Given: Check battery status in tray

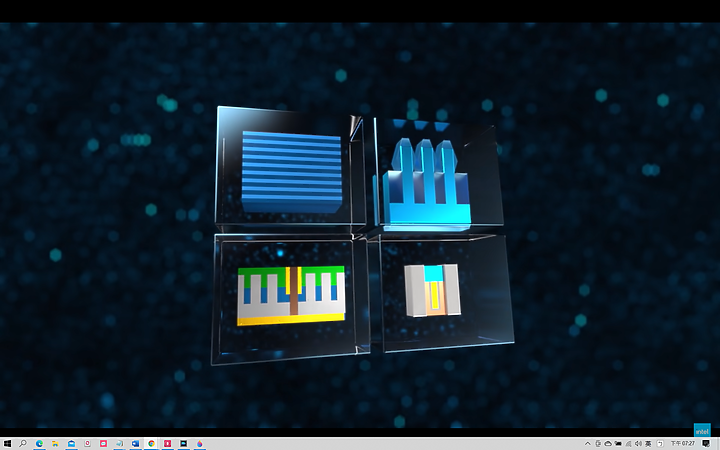Looking at the screenshot, I should (618, 444).
